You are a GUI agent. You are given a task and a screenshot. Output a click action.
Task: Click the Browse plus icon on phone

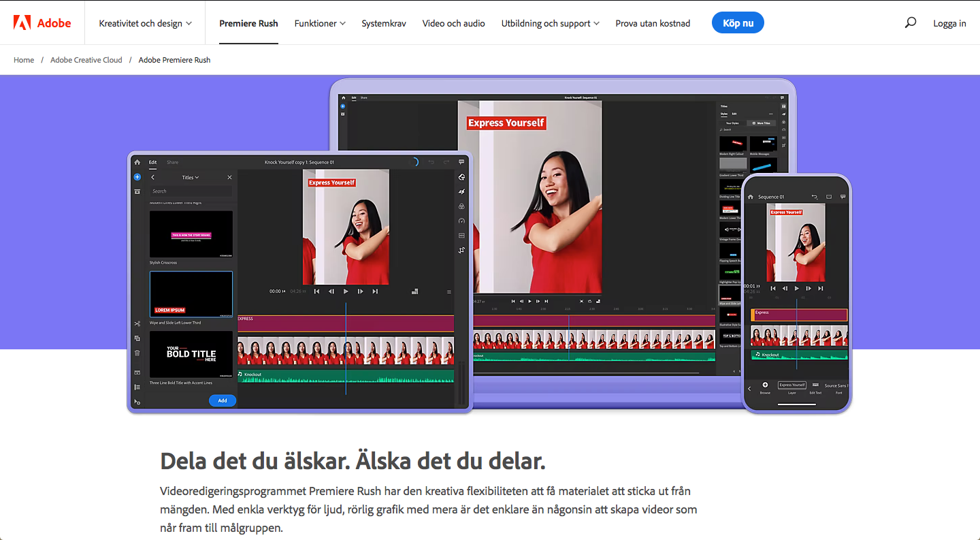click(x=765, y=385)
